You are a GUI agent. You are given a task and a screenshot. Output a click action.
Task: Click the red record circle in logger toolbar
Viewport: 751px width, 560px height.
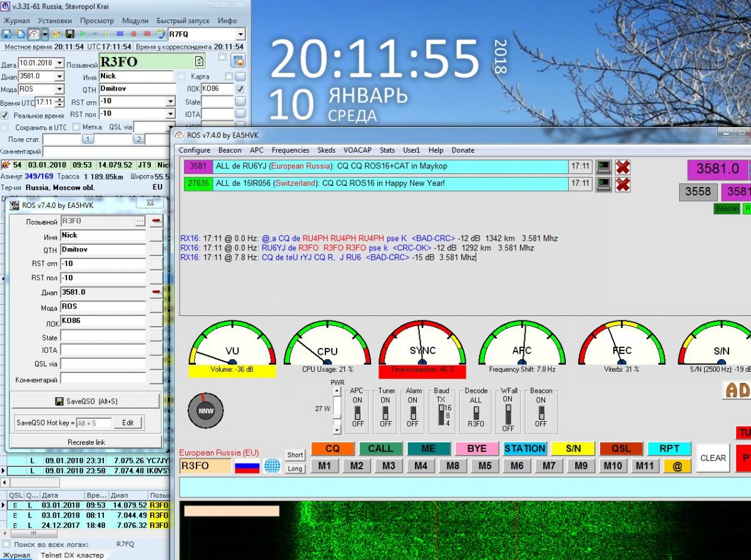[x=134, y=34]
